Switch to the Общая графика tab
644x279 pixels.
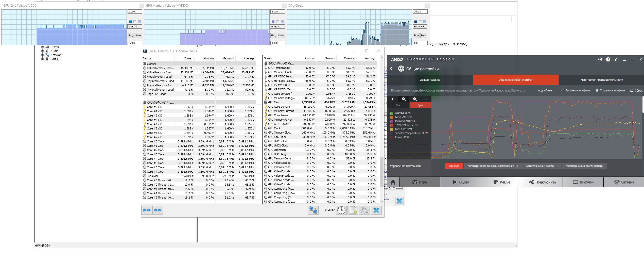tap(430, 80)
